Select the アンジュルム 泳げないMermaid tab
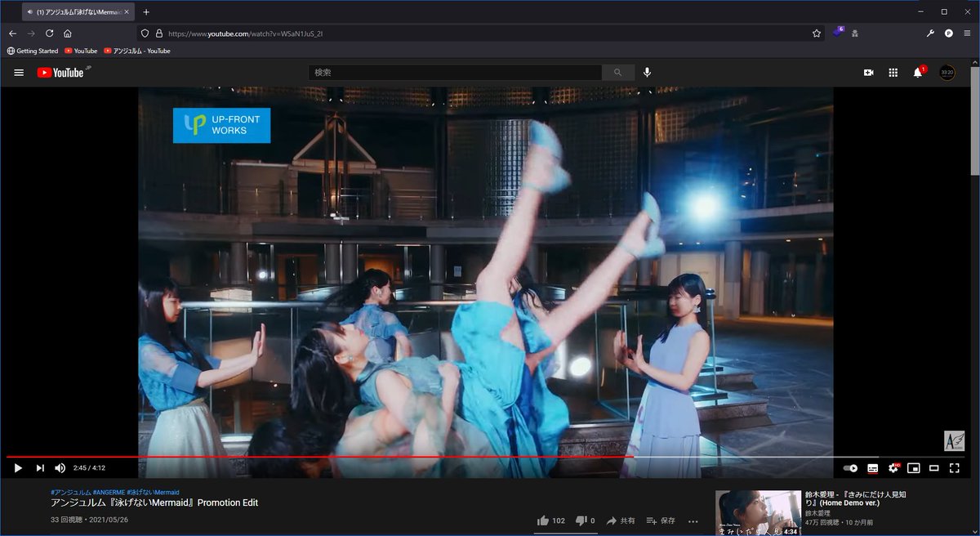The height and width of the screenshot is (536, 980). 78,12
